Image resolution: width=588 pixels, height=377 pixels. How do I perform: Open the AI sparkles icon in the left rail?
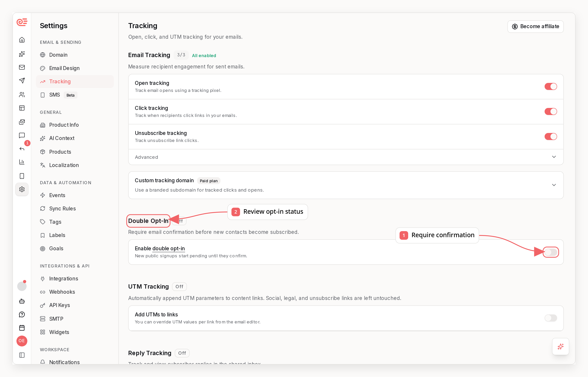[22, 54]
